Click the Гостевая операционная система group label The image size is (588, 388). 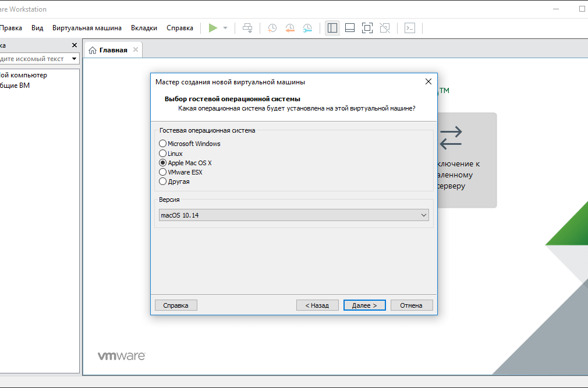pos(207,131)
